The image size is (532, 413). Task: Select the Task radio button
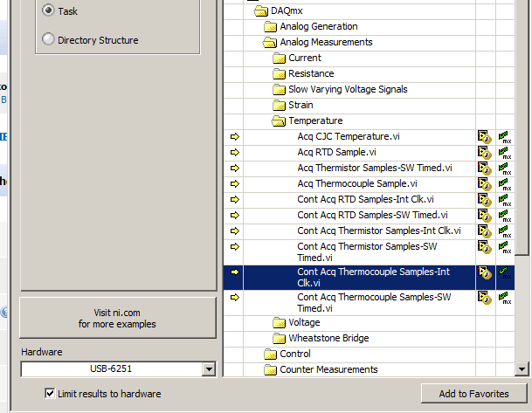click(48, 11)
